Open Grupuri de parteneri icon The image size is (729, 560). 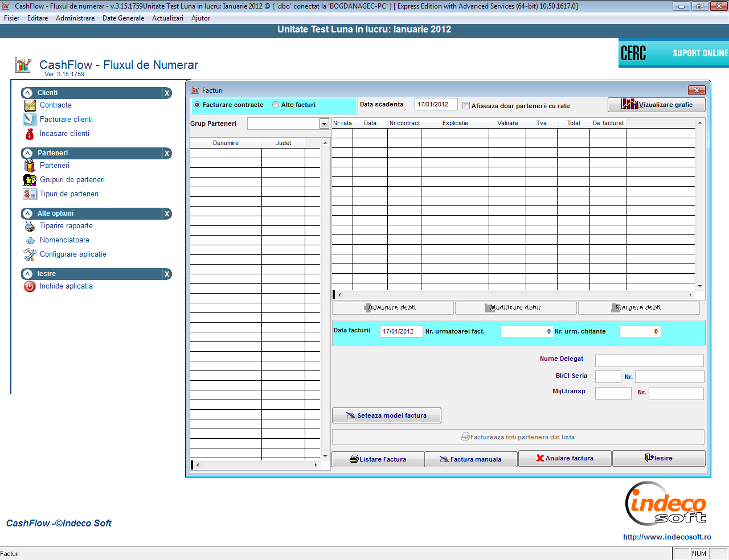tap(30, 180)
